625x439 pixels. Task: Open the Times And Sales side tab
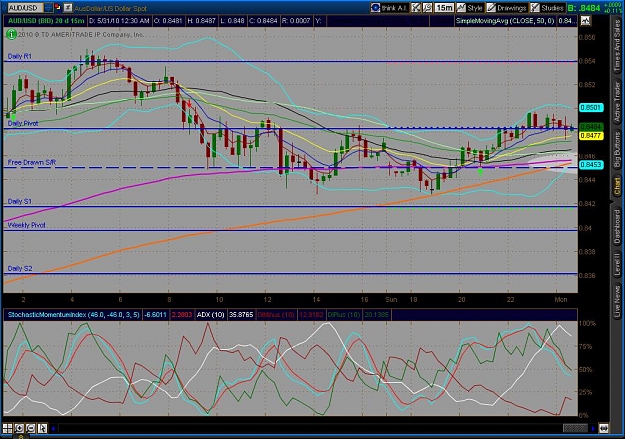click(x=617, y=45)
